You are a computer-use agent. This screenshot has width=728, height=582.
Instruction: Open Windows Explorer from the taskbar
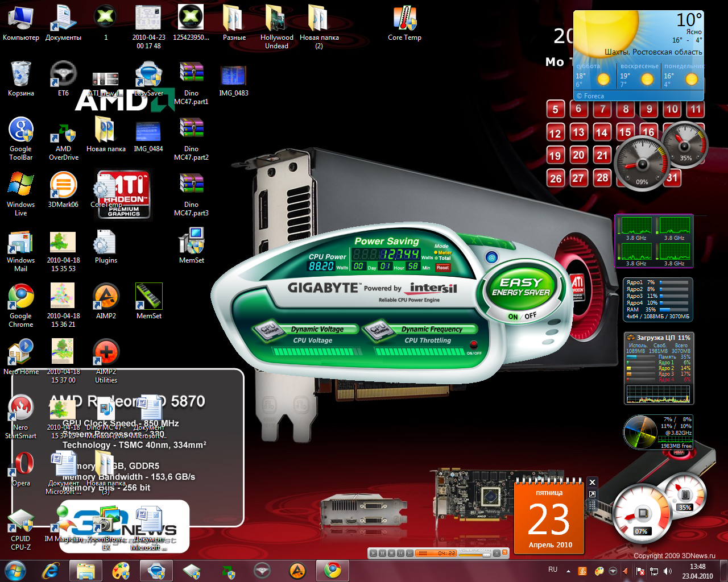click(x=86, y=571)
